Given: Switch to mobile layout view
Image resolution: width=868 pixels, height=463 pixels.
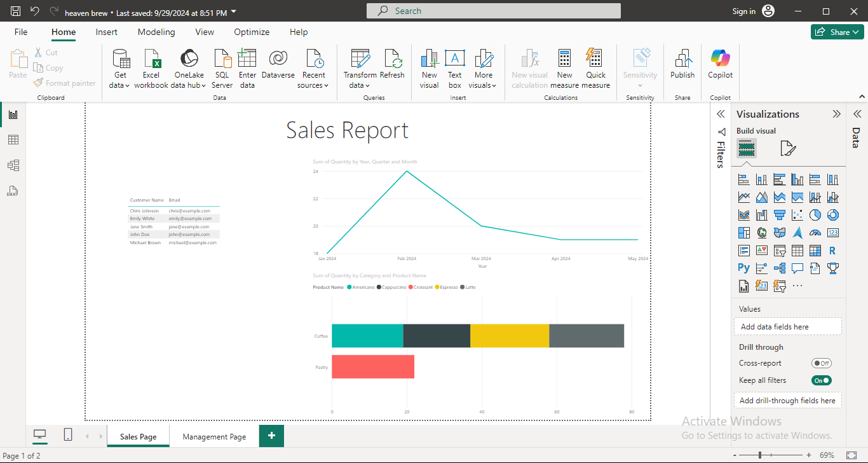Looking at the screenshot, I should click(68, 434).
